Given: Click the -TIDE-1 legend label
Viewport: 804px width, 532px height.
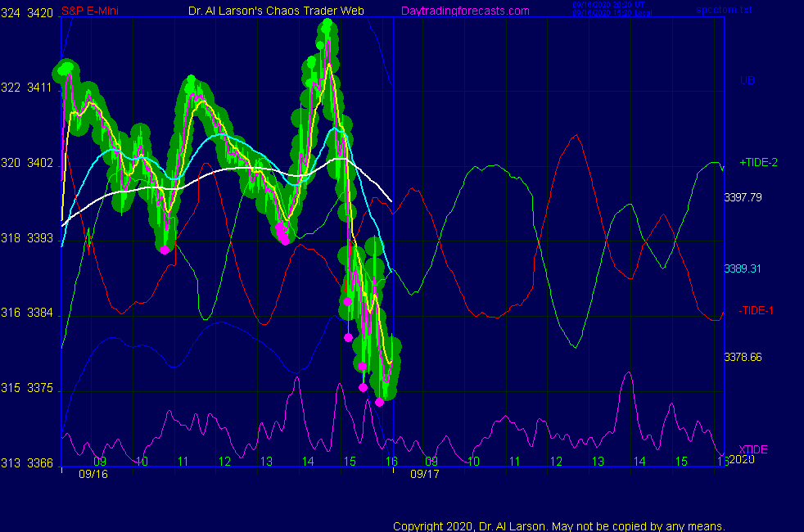Looking at the screenshot, I should [x=756, y=310].
